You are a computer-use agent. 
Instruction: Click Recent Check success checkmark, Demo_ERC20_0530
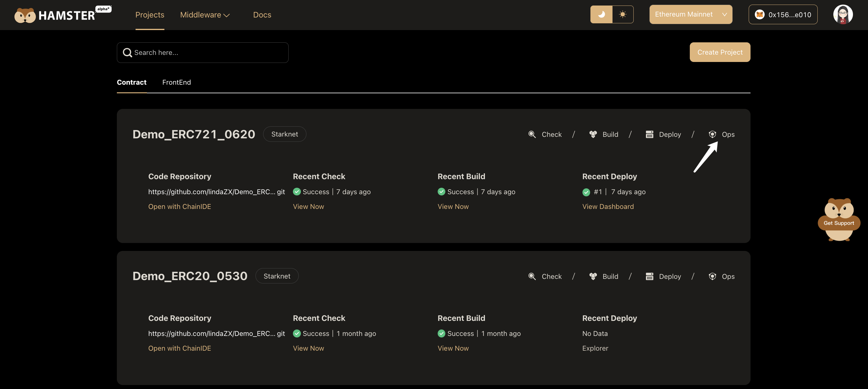click(x=297, y=334)
